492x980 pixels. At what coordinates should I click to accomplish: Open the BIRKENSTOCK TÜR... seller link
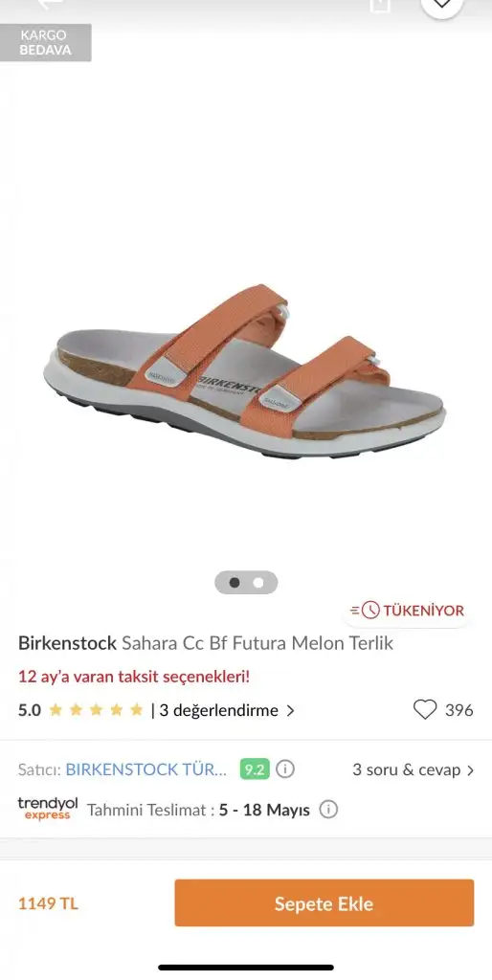tap(146, 769)
